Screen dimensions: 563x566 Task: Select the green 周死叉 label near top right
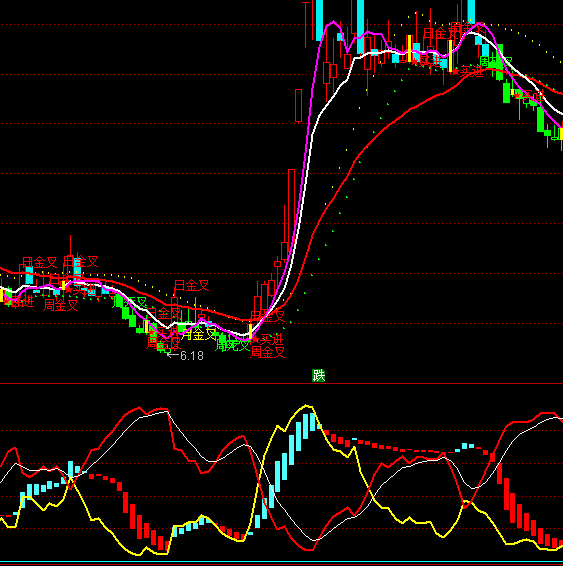tap(496, 61)
